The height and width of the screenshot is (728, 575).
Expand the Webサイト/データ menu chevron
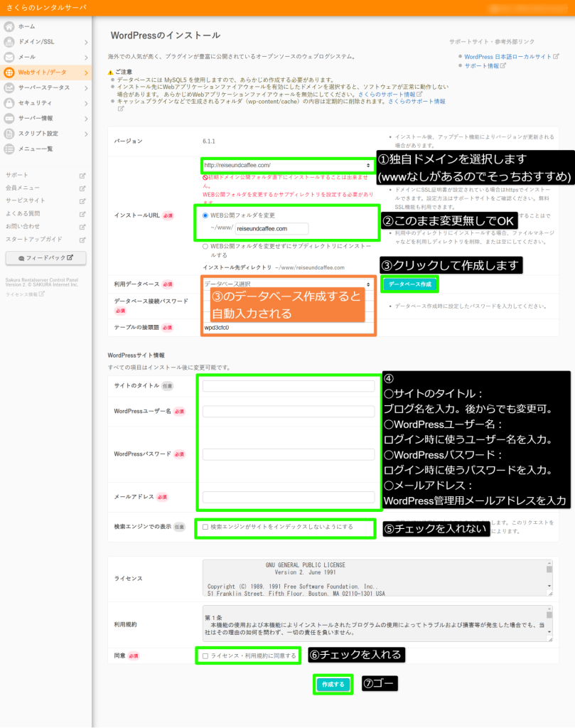(86, 73)
